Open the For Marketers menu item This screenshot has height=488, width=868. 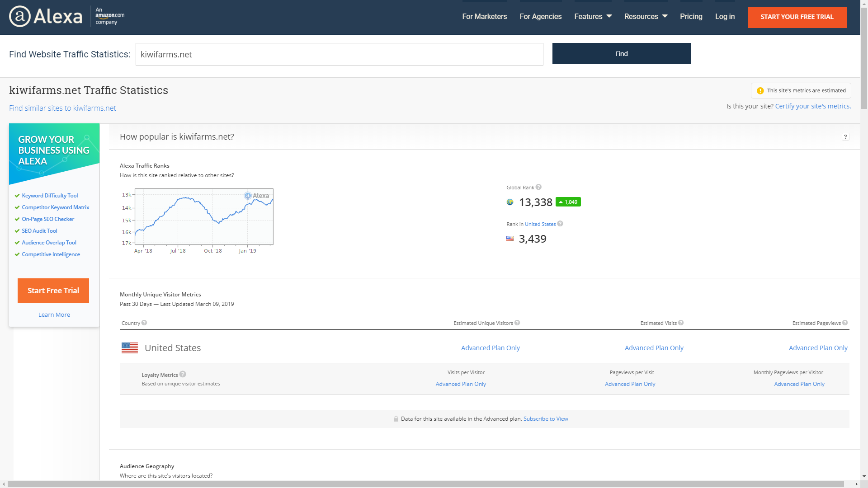tap(485, 17)
